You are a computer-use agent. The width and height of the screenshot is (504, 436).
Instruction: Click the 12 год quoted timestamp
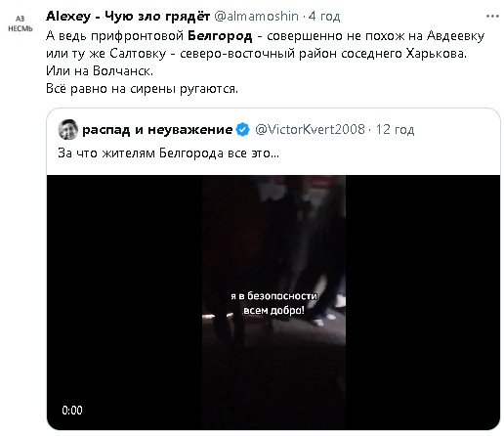point(395,130)
